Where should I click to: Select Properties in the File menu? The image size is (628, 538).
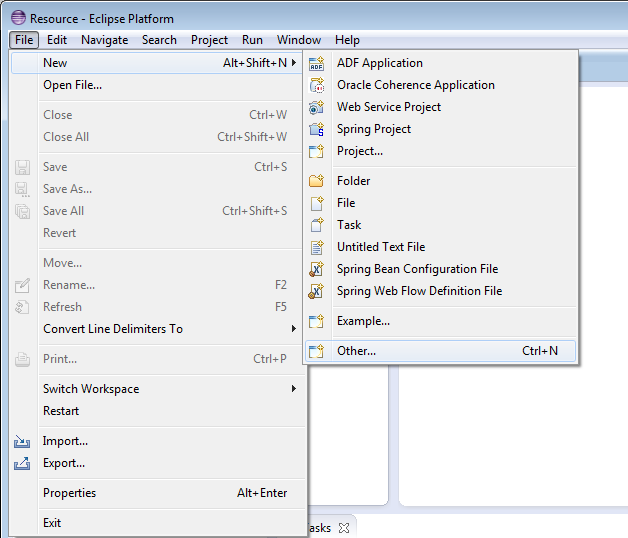click(69, 493)
